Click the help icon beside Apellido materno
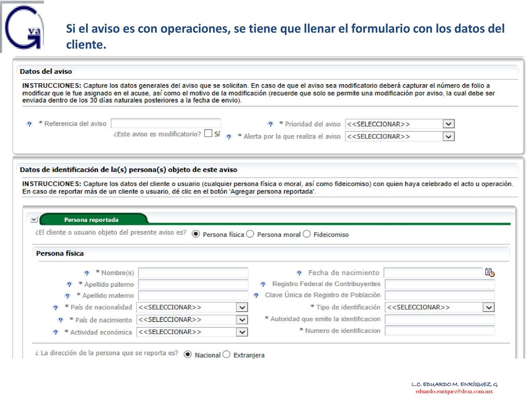Image resolution: width=532 pixels, height=399 pixels. [x=68, y=296]
